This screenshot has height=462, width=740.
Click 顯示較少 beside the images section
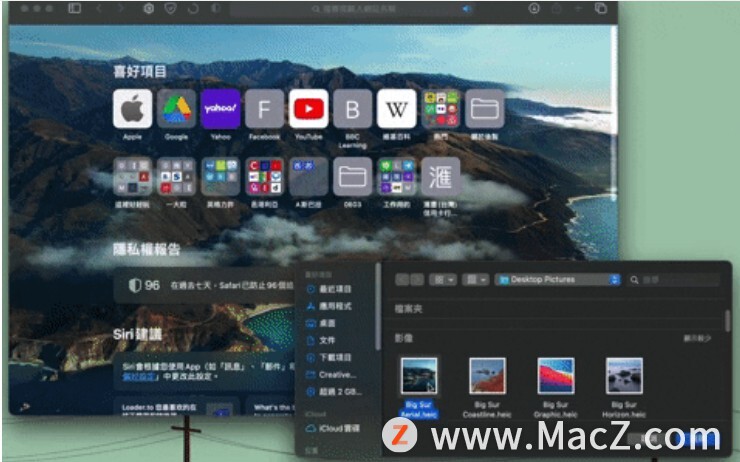coord(698,338)
